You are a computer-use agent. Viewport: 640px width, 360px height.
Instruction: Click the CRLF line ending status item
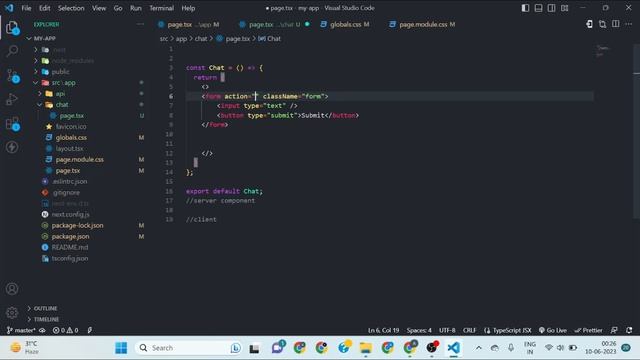click(469, 330)
